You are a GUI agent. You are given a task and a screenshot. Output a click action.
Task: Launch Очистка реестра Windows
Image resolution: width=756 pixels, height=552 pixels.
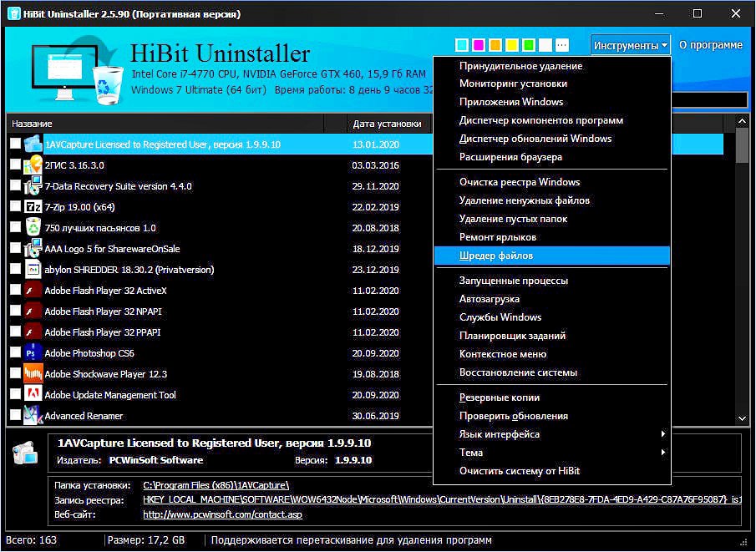(x=552, y=182)
